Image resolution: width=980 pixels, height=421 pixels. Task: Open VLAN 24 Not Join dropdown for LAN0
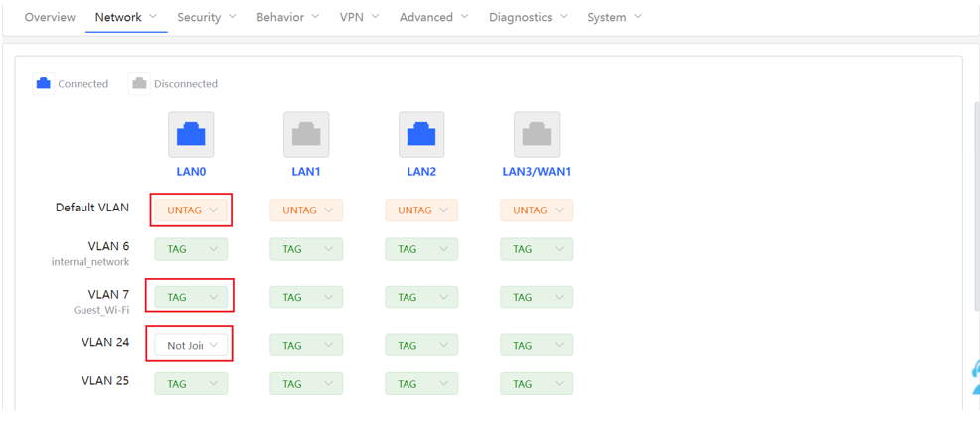pyautogui.click(x=191, y=345)
